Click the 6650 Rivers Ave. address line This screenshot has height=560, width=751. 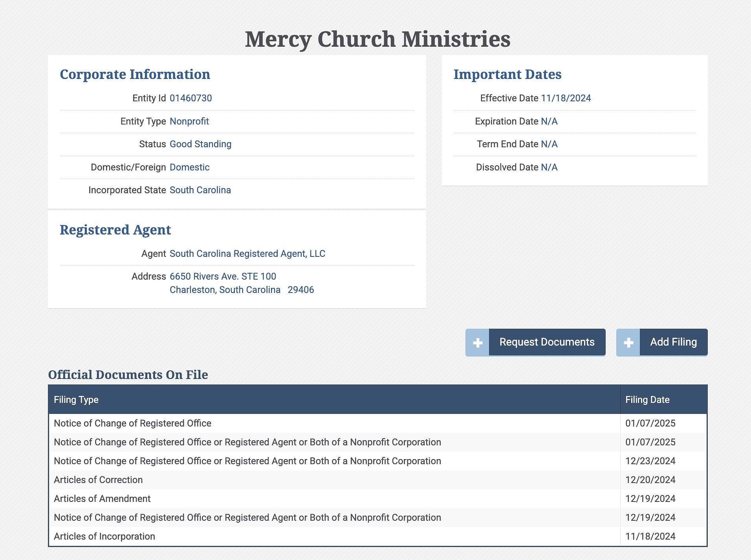tap(223, 276)
